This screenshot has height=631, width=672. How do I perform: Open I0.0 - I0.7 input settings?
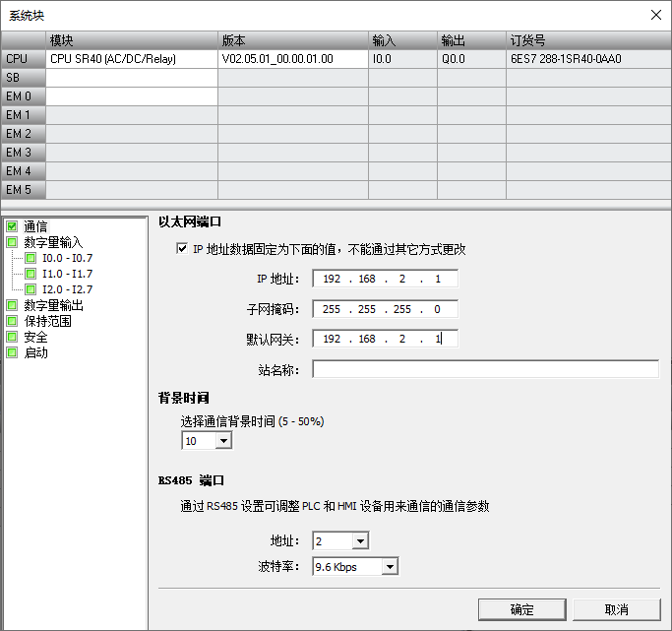(x=67, y=258)
